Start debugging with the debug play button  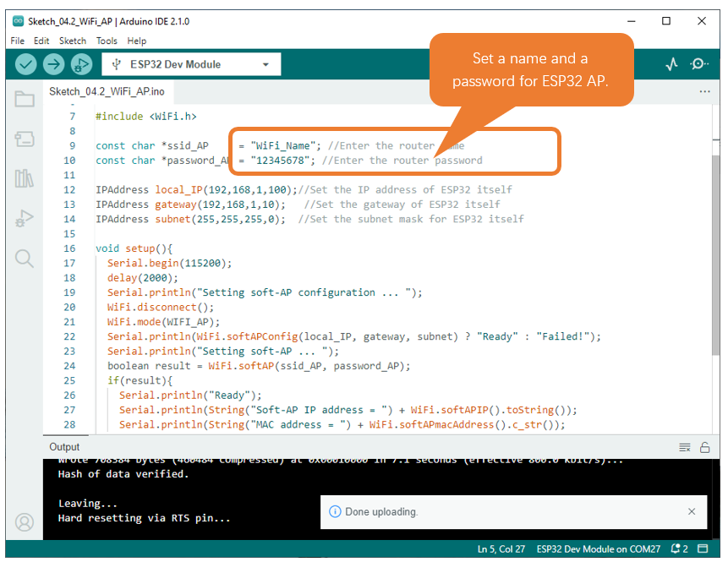[81, 64]
